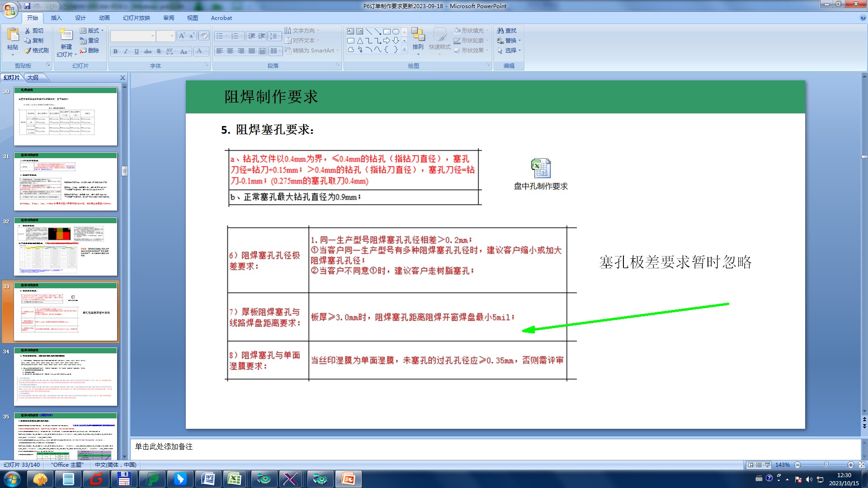This screenshot has width=868, height=488.
Task: Switch to the Outline (大纲) pane tab
Action: [33, 78]
